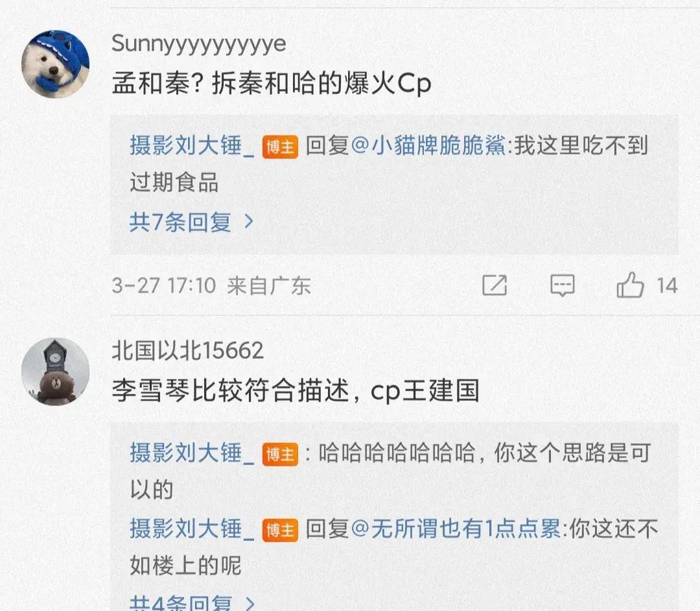Tap mention @无所谓也有1点点累

point(456,529)
